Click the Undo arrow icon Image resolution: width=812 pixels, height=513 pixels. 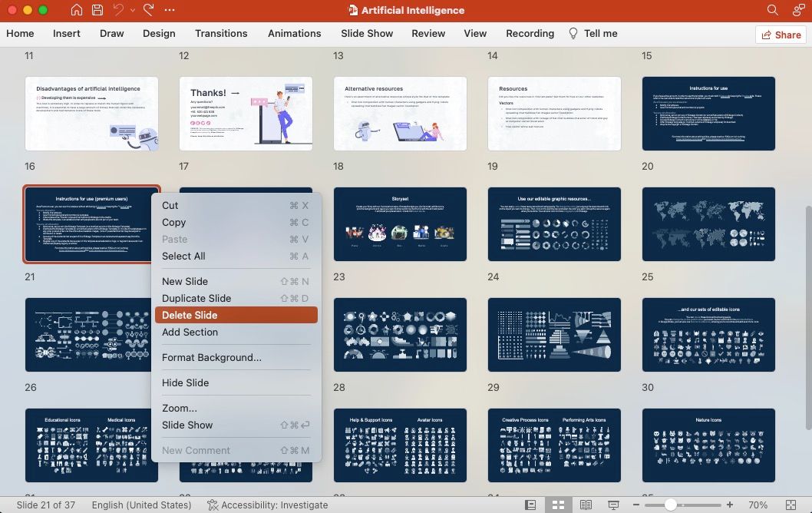tap(118, 10)
